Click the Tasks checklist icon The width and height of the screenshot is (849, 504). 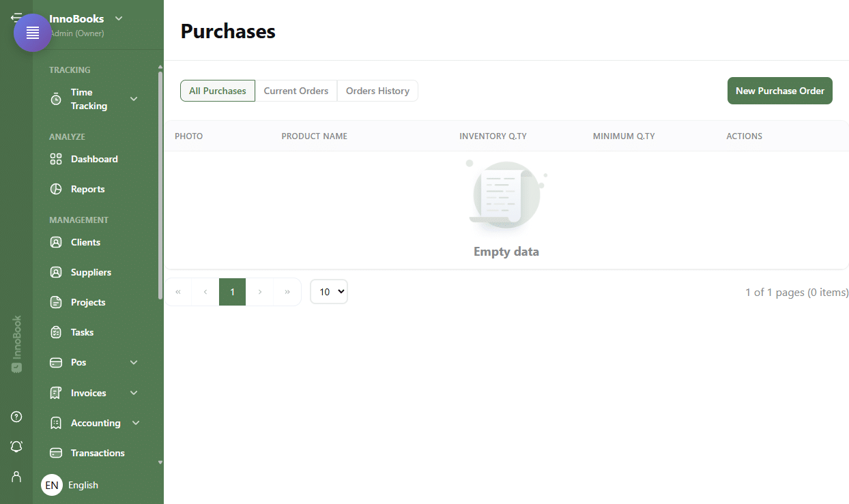pyautogui.click(x=56, y=332)
